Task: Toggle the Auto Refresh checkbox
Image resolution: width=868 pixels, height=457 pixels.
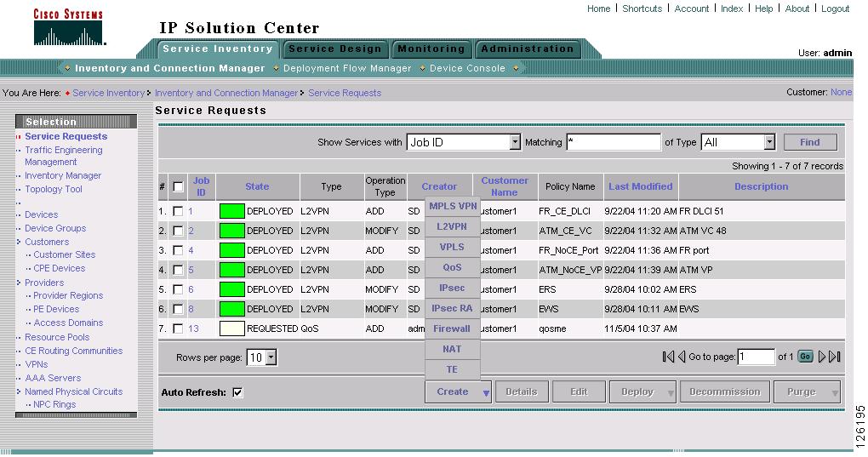Action: pyautogui.click(x=237, y=392)
